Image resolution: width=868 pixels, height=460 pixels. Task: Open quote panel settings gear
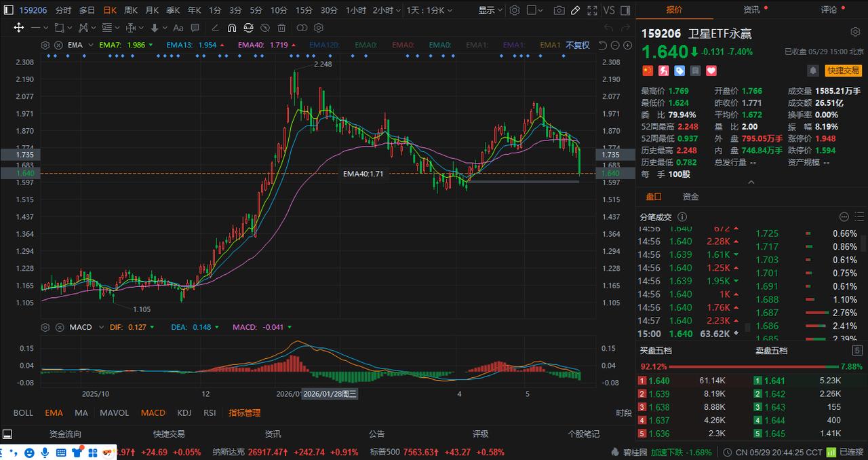pos(855,32)
